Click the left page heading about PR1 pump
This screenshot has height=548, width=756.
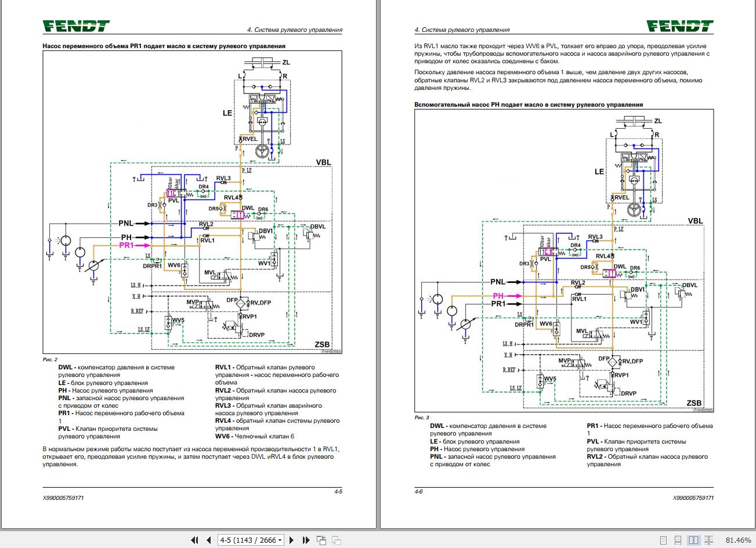point(164,46)
